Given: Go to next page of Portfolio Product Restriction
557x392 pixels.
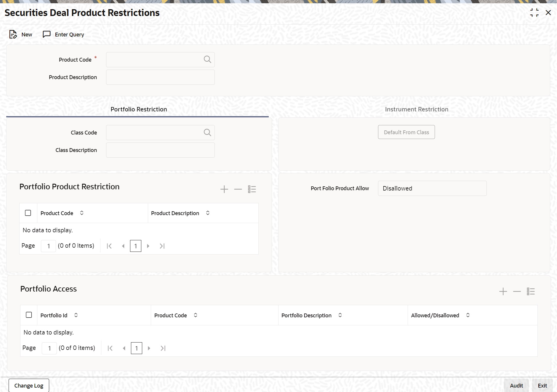Looking at the screenshot, I should pyautogui.click(x=148, y=246).
